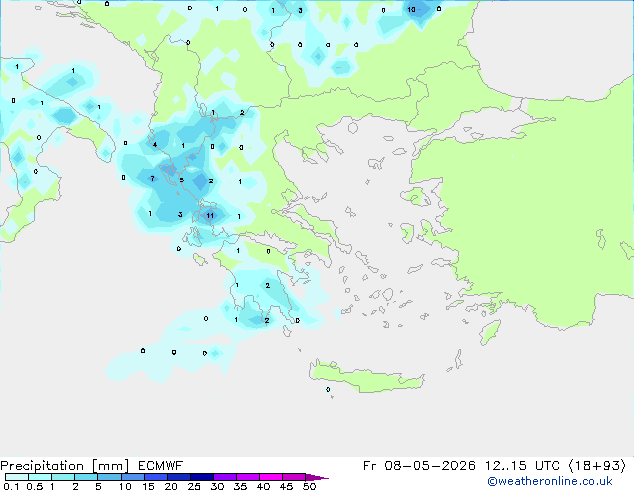Click the 20–25 mm dark blue swatch
The width and height of the screenshot is (634, 490).
(x=179, y=477)
